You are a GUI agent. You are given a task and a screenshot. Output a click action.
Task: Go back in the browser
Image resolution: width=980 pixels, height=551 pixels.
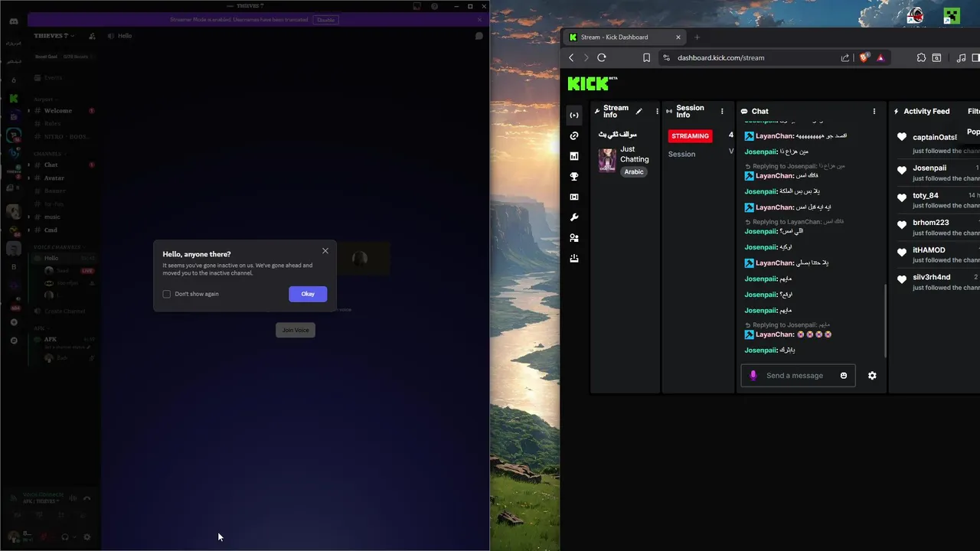click(x=571, y=57)
